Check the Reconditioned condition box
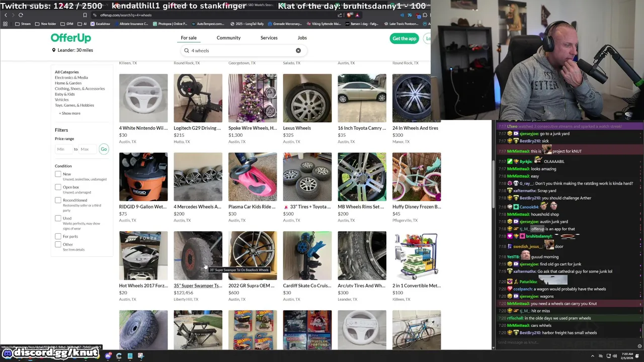The image size is (644, 362). (58, 200)
